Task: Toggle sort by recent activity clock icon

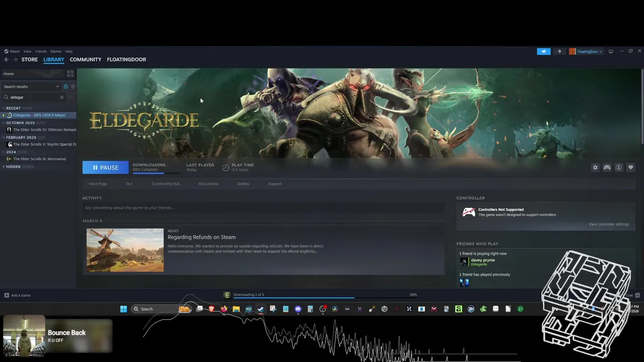Action: coord(65,86)
